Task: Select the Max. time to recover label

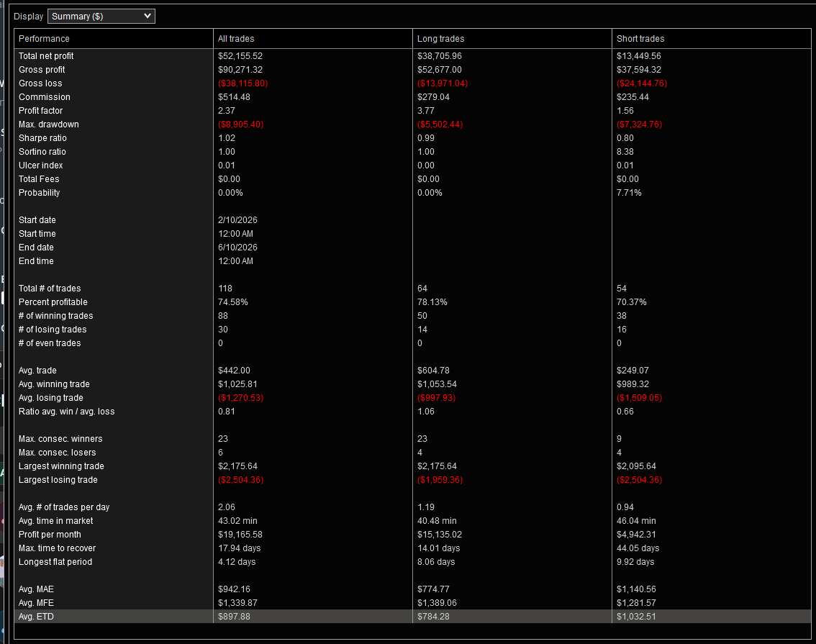Action: tap(58, 548)
